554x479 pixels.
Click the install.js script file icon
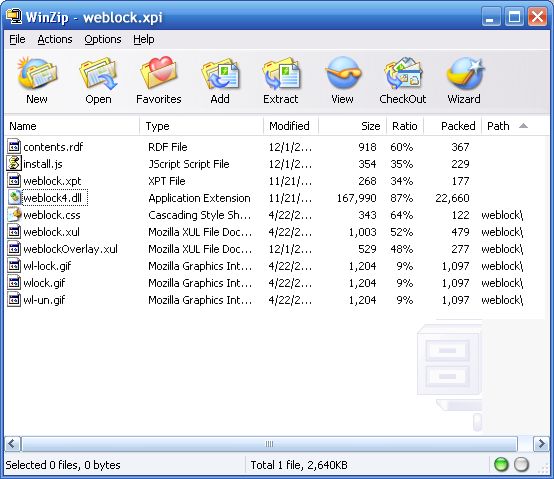pos(14,164)
